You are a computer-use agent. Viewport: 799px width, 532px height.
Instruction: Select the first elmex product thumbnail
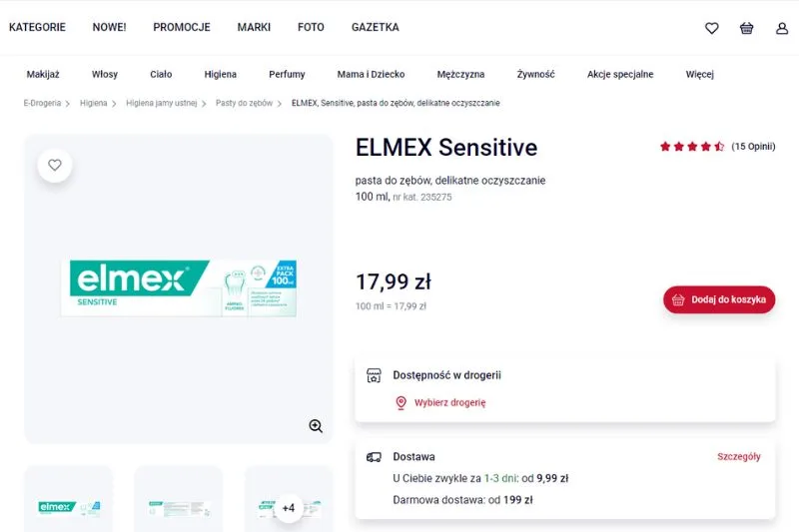[x=68, y=507]
